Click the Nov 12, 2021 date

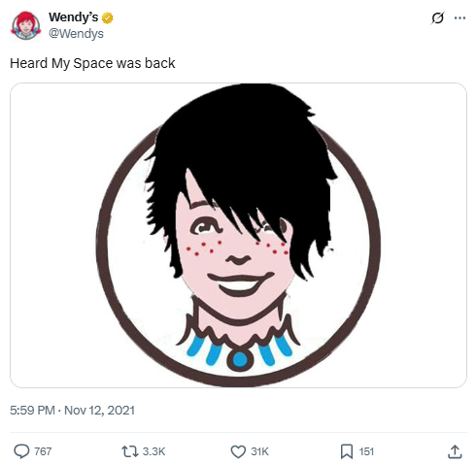pyautogui.click(x=99, y=411)
